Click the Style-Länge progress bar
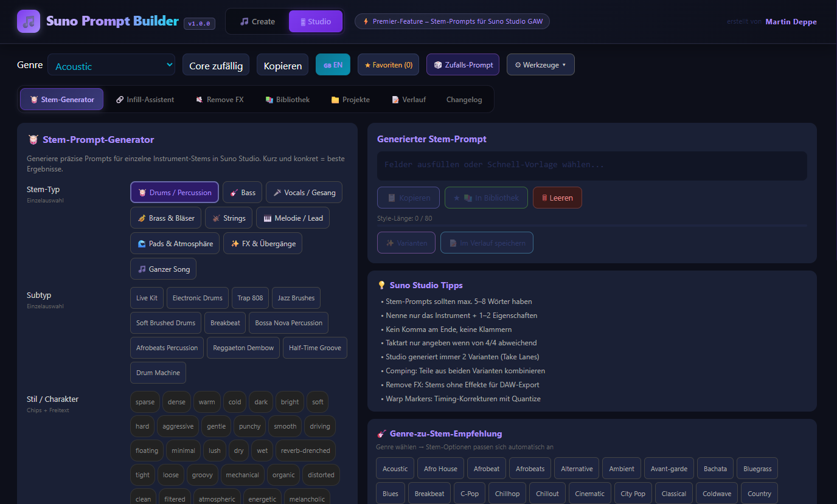 pyautogui.click(x=592, y=226)
